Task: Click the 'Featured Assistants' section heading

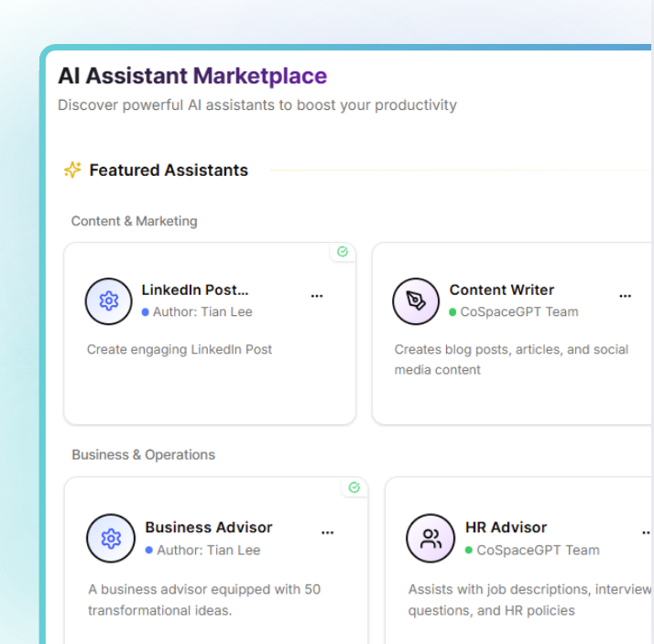Action: click(169, 170)
